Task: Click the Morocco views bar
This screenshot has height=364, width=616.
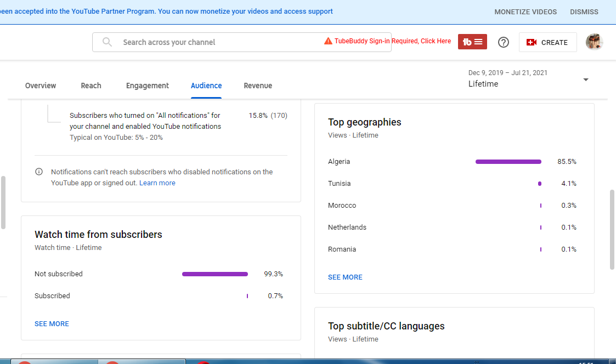Action: click(540, 206)
